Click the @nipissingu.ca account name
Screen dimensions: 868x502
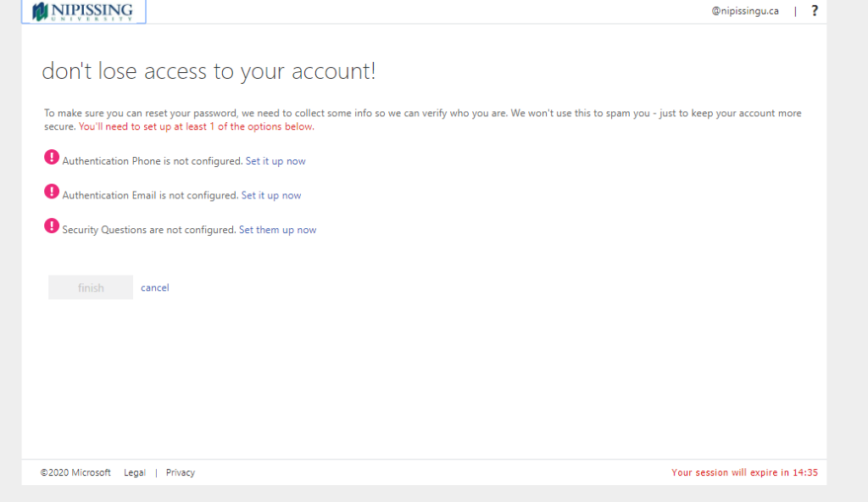coord(745,11)
